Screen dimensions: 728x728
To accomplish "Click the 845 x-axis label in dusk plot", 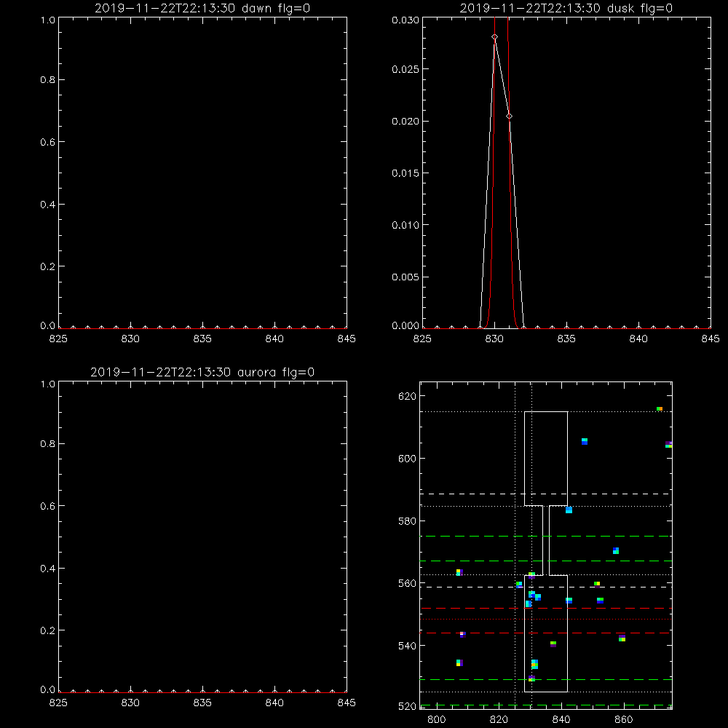I will 711,339.
